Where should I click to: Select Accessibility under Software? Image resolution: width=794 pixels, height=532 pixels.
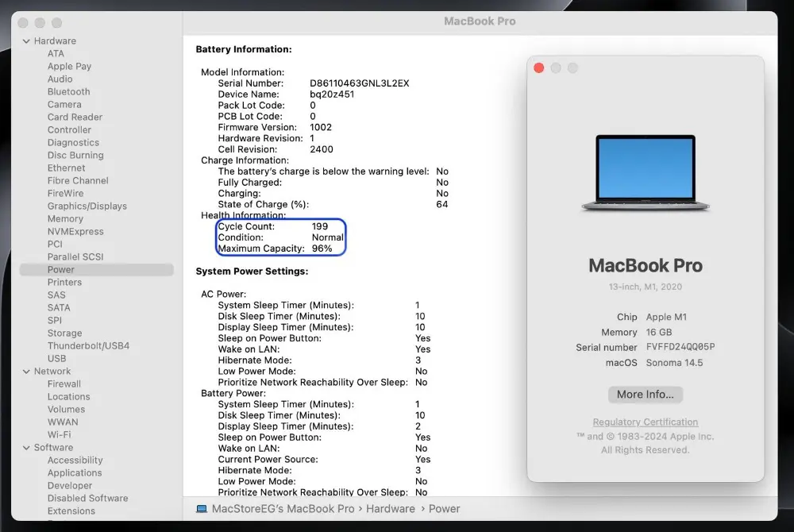tap(75, 460)
